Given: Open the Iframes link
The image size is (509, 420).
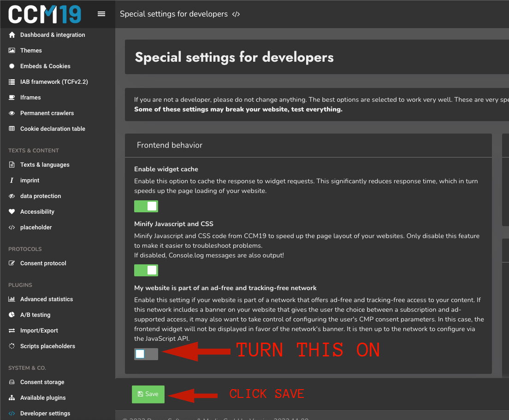Looking at the screenshot, I should [x=30, y=97].
